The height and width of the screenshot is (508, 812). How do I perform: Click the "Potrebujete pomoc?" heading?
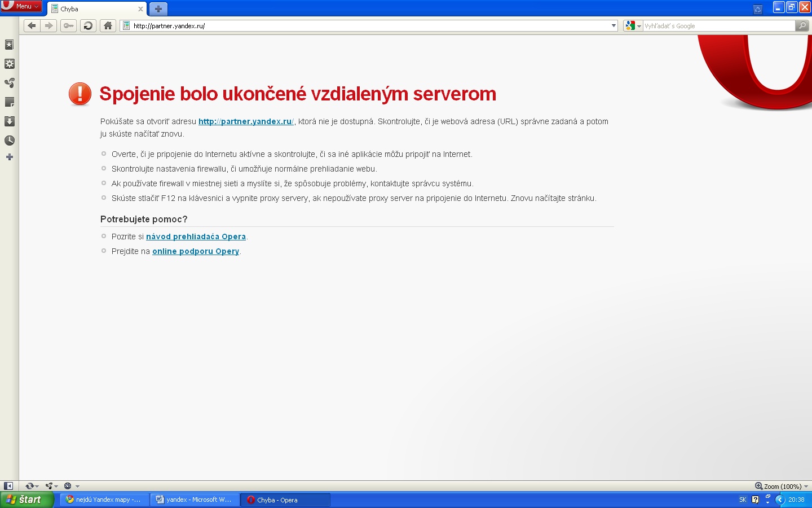click(144, 219)
